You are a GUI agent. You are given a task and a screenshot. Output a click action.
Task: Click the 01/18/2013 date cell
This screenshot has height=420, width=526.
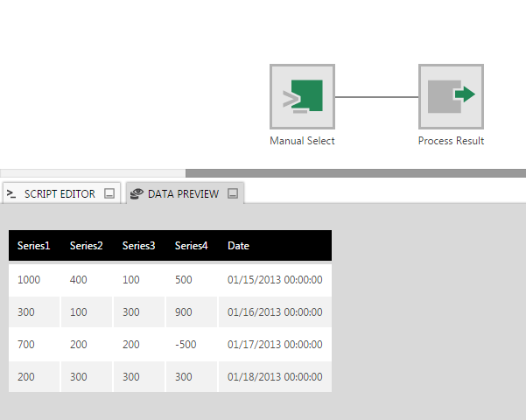(x=275, y=377)
